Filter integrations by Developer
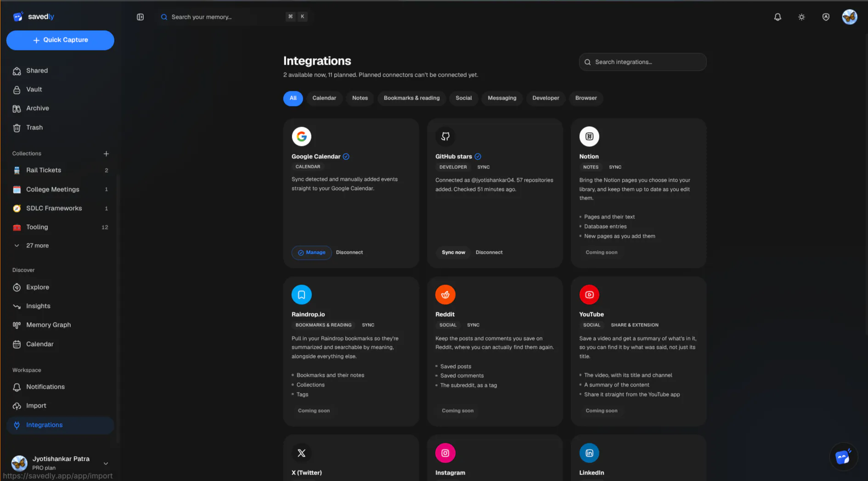Viewport: 868px width, 481px height. click(x=546, y=98)
